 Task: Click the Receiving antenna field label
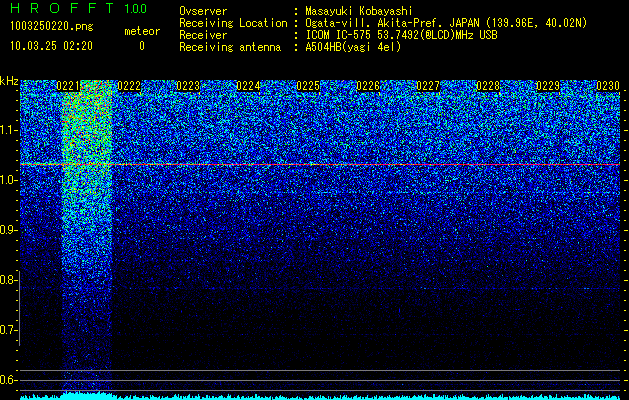pyautogui.click(x=230, y=47)
